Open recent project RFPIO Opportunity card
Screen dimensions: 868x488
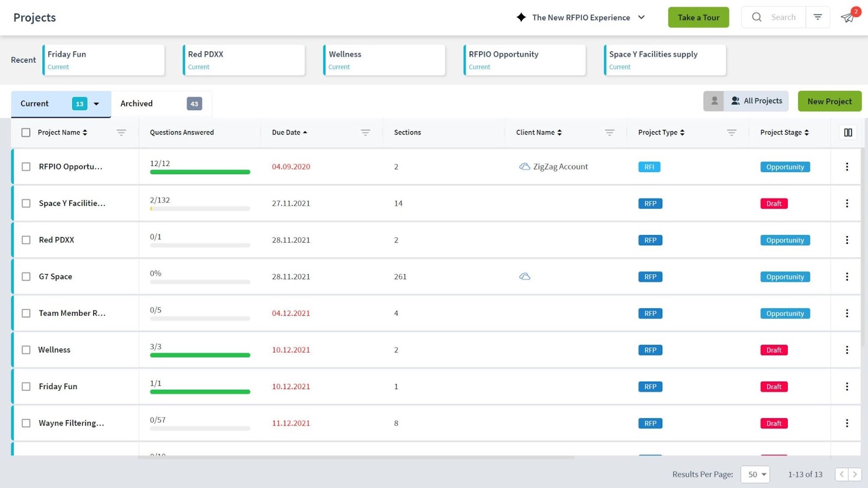[525, 60]
